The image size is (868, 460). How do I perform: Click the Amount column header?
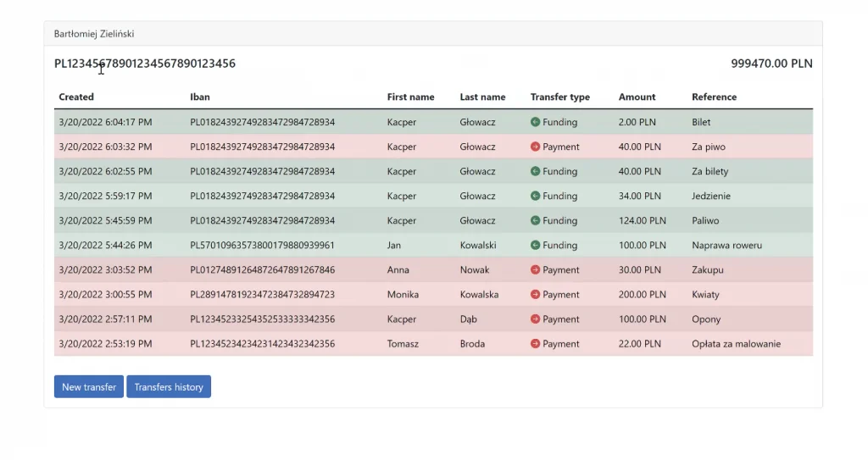click(x=637, y=97)
